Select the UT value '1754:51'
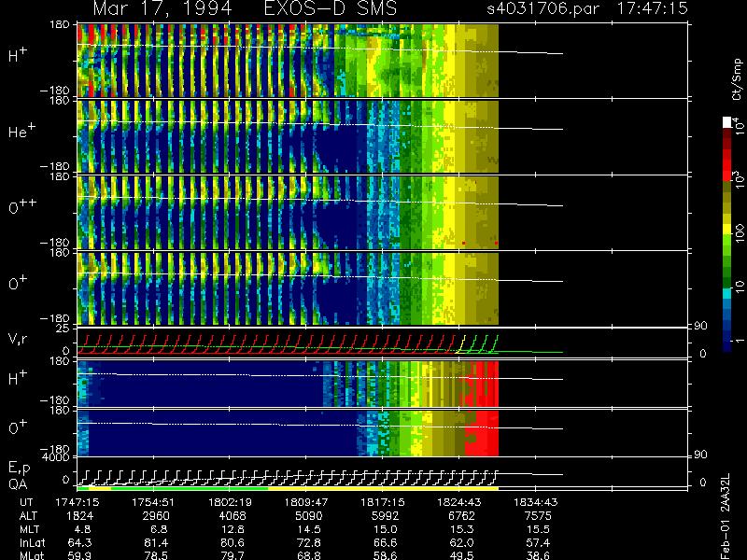The height and width of the screenshot is (560, 747). point(153,502)
